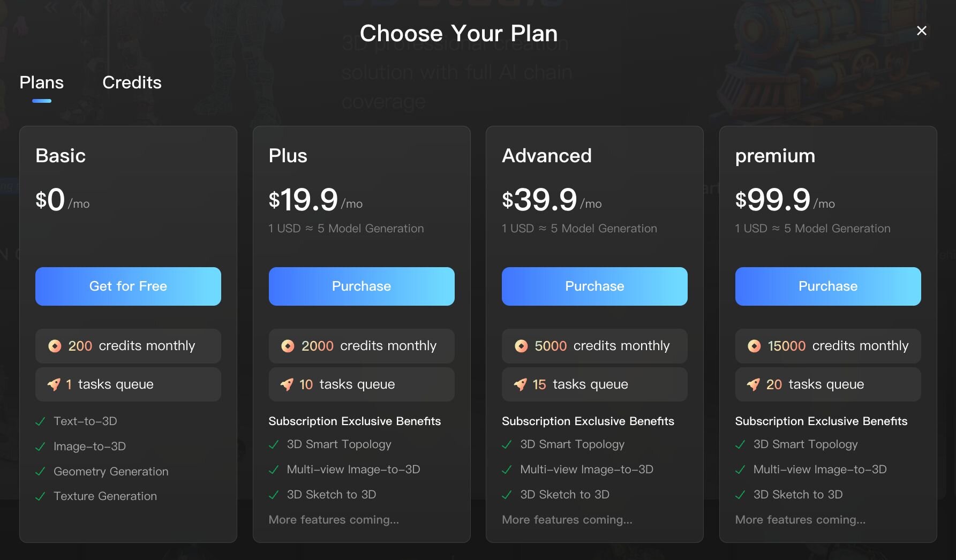Image resolution: width=956 pixels, height=560 pixels.
Task: Click the rocket icon beside 20 tasks queue
Action: coord(754,384)
